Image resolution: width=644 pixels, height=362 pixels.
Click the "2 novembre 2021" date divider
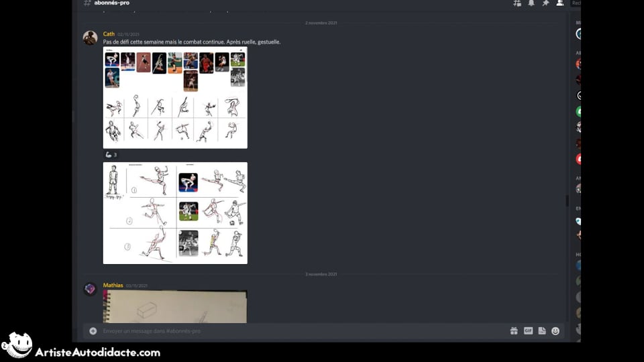321,23
